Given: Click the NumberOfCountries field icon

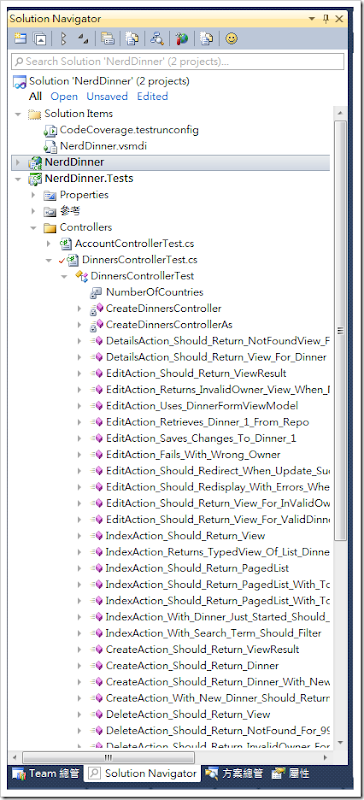Looking at the screenshot, I should point(96,292).
